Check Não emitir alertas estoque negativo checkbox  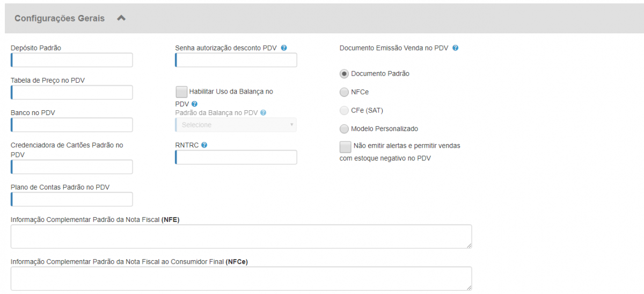[x=345, y=146]
